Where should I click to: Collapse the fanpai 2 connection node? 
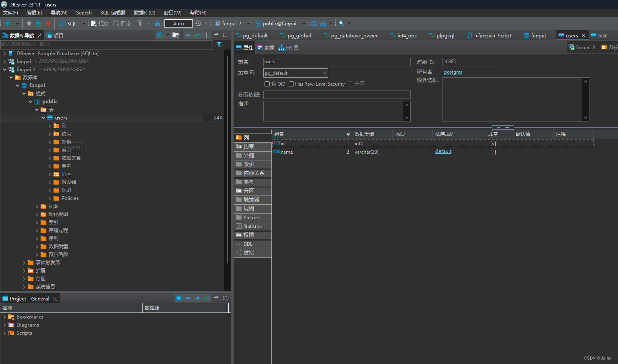tap(4, 69)
